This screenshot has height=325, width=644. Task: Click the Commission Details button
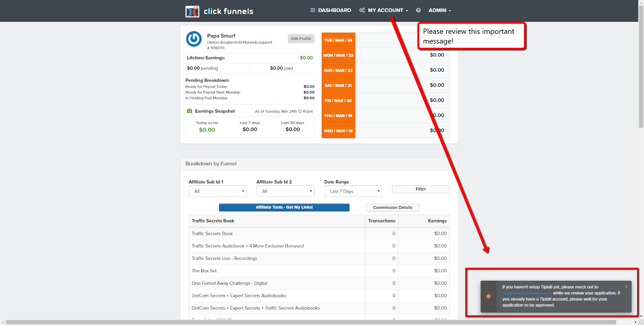[x=392, y=208]
